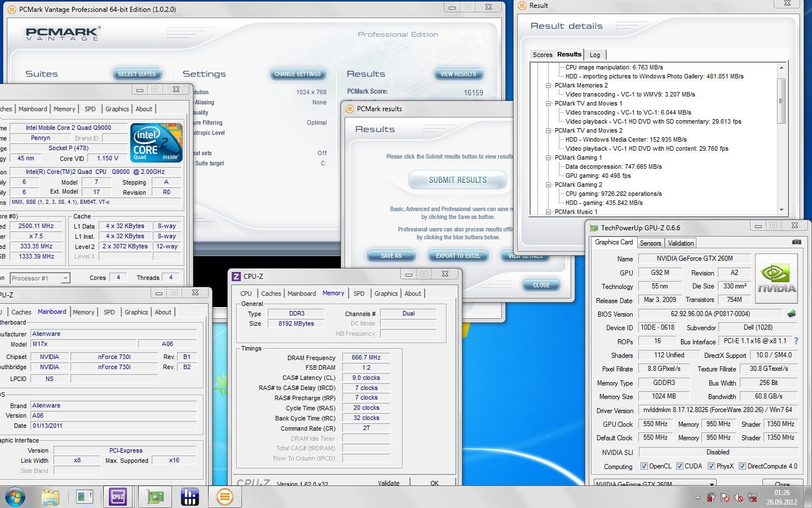Click the NVIDIA logo in GPU-Z

(776, 279)
